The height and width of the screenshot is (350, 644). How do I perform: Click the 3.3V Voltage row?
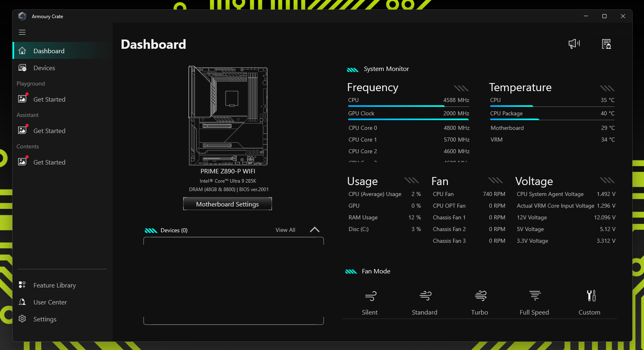click(x=566, y=241)
